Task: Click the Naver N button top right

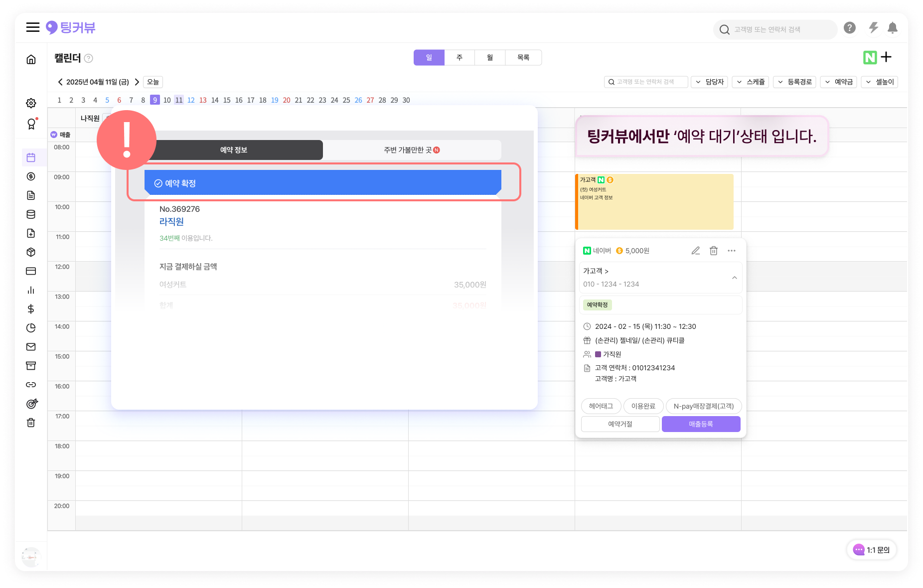Action: tap(870, 58)
